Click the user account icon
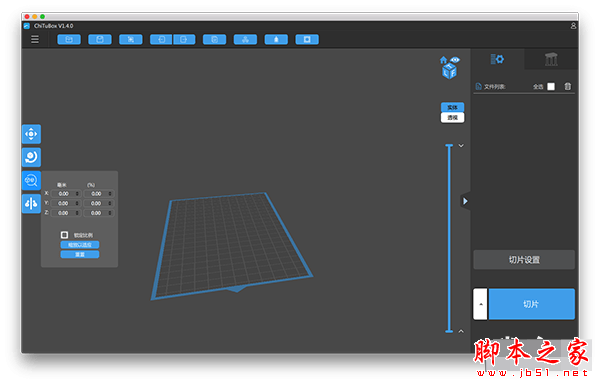 573,26
